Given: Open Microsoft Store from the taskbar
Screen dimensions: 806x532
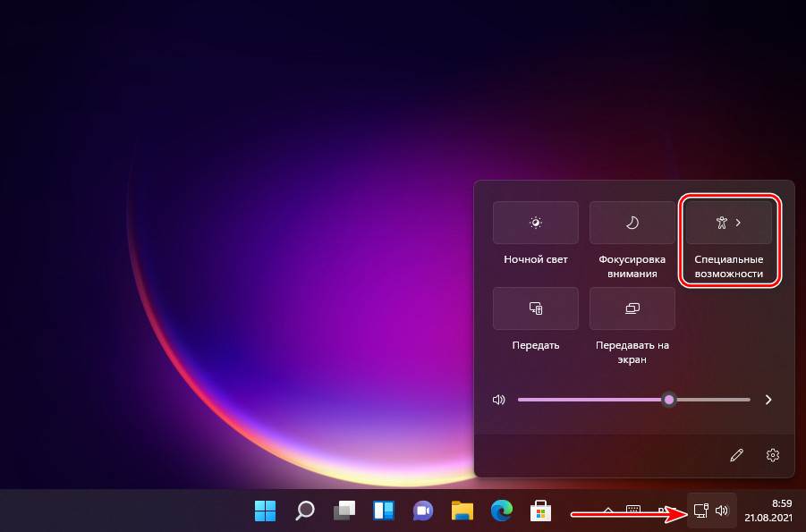Looking at the screenshot, I should click(540, 511).
